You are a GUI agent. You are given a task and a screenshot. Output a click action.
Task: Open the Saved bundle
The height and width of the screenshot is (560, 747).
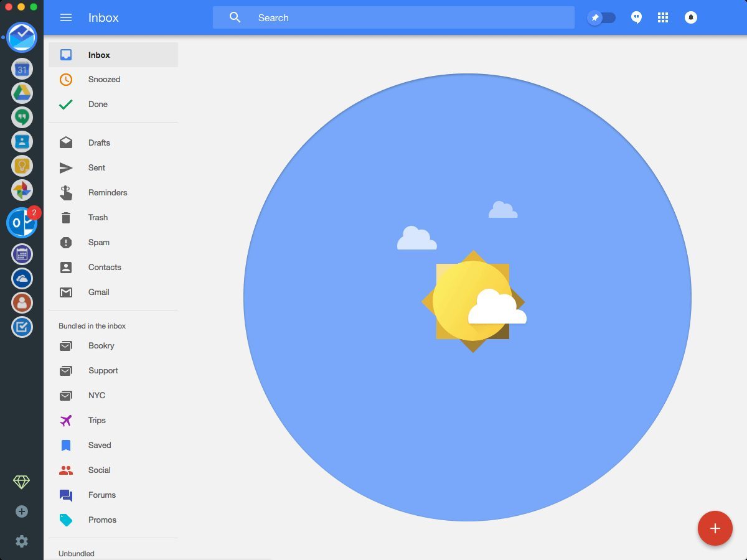(113, 446)
